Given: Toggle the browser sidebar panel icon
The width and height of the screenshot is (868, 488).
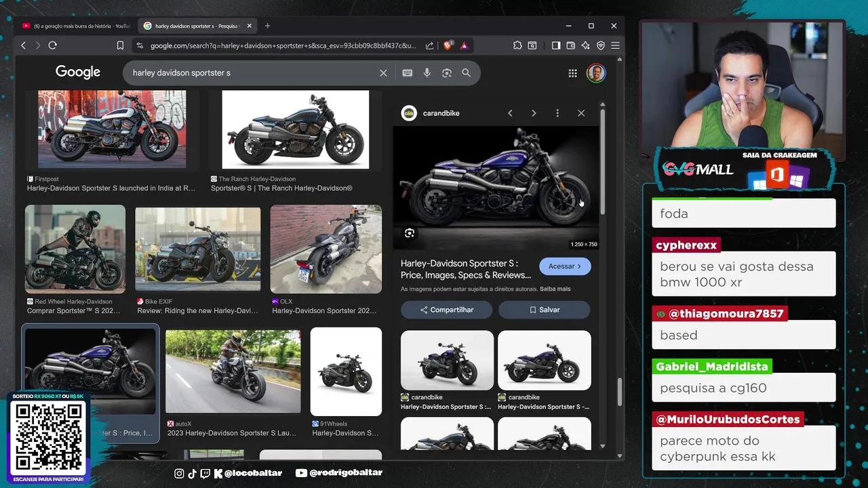Looking at the screenshot, I should tap(556, 45).
